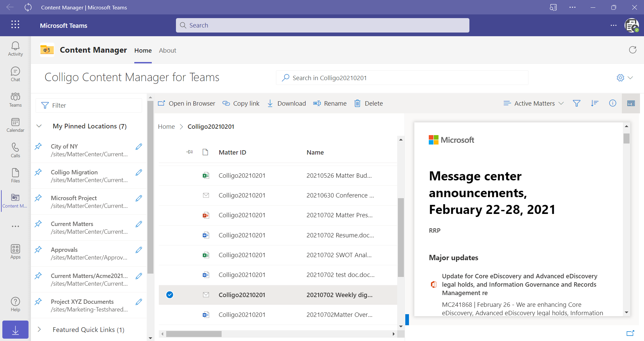Open title bar ellipsis menu
The height and width of the screenshot is (341, 644).
coord(572,7)
